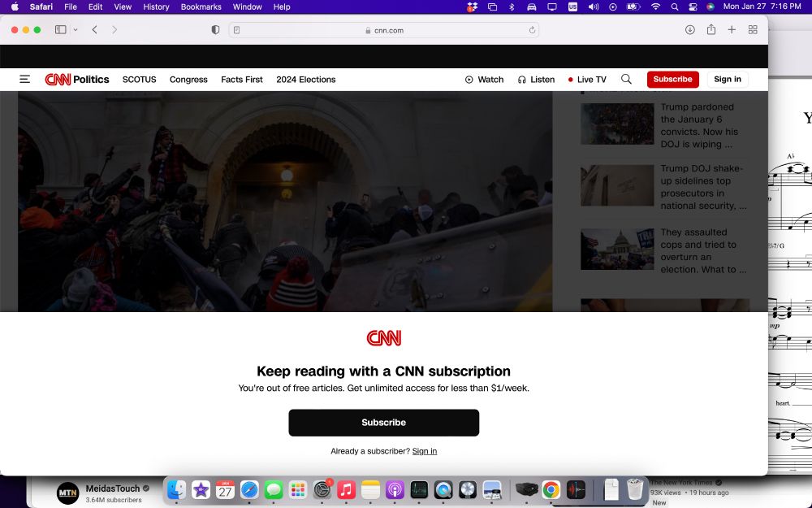Show Safari downloads
The width and height of the screenshot is (812, 508).
pyautogui.click(x=689, y=29)
